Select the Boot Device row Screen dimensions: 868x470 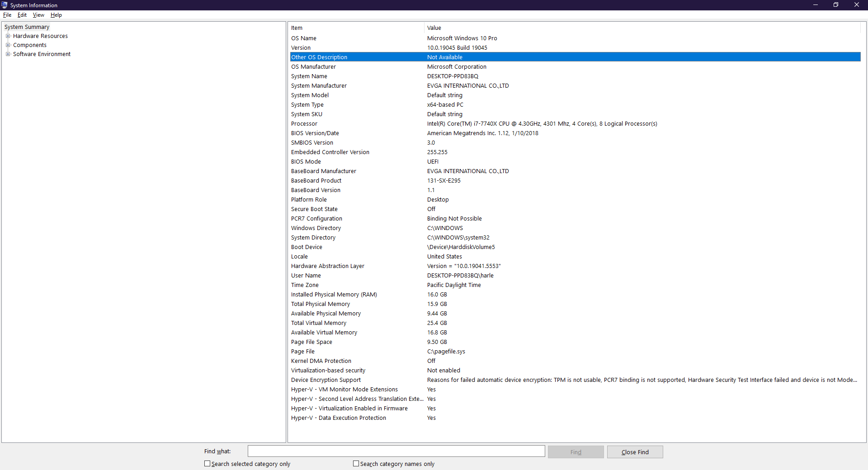click(x=575, y=247)
